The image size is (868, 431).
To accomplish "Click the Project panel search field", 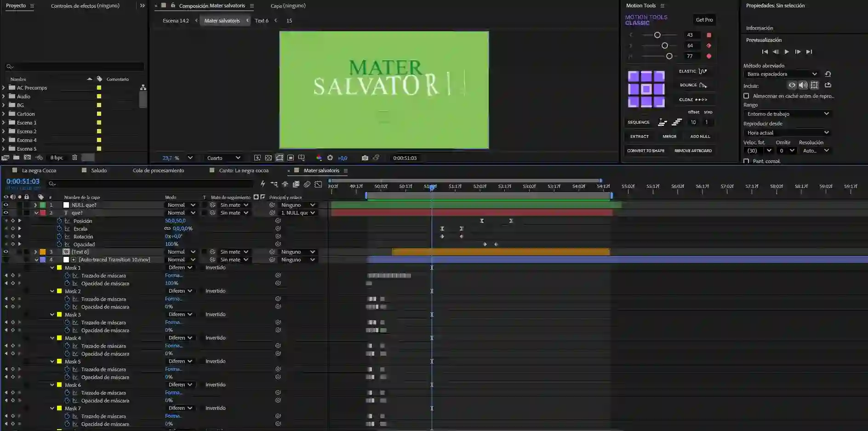I will point(74,67).
